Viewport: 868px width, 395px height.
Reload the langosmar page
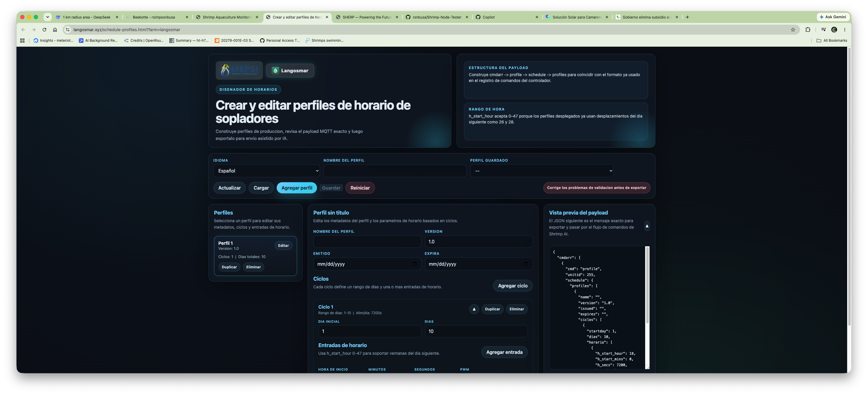(44, 30)
